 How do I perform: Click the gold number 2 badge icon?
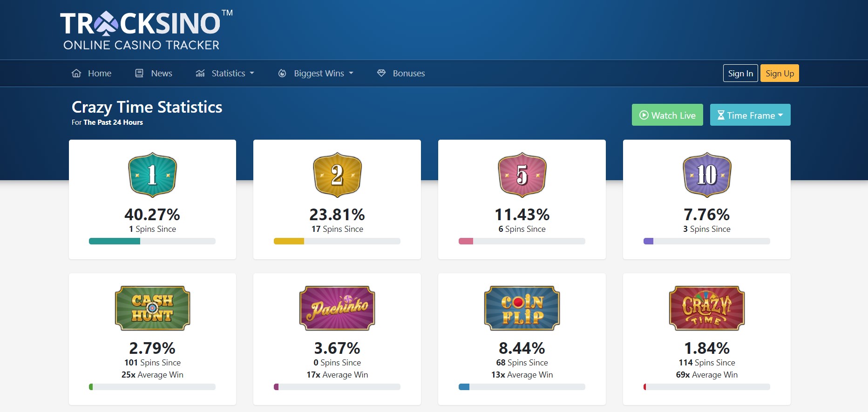coord(337,175)
